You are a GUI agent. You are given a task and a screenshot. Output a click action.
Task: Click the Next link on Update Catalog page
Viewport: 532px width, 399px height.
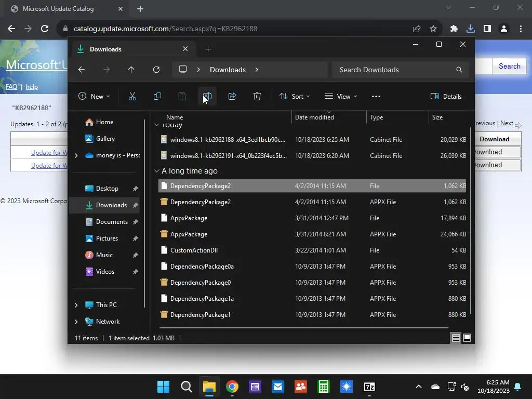coord(507,123)
